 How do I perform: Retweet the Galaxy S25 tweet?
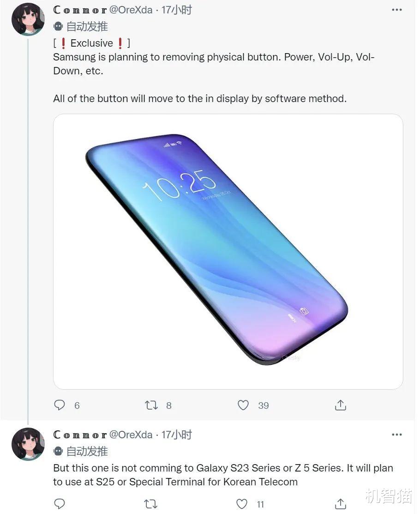[150, 504]
